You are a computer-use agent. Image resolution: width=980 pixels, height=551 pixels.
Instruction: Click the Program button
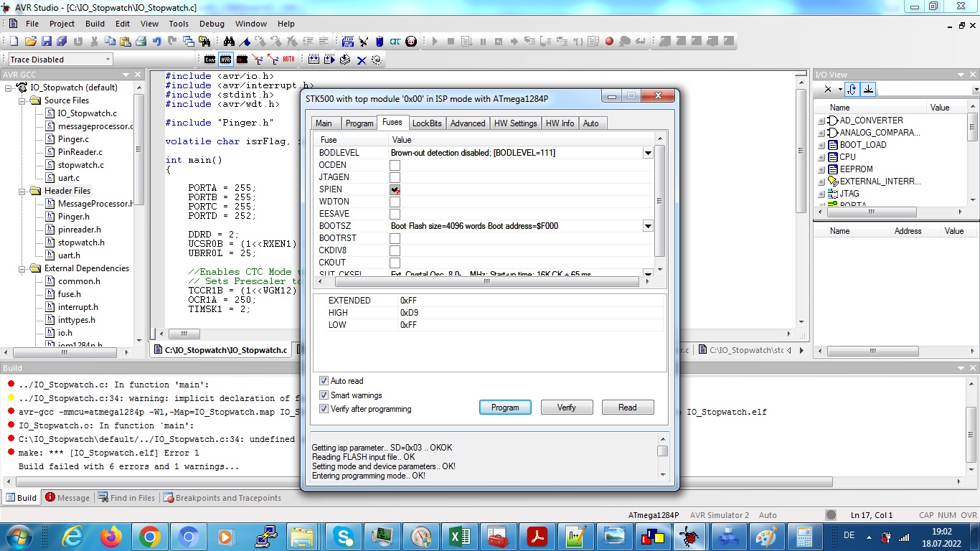505,408
